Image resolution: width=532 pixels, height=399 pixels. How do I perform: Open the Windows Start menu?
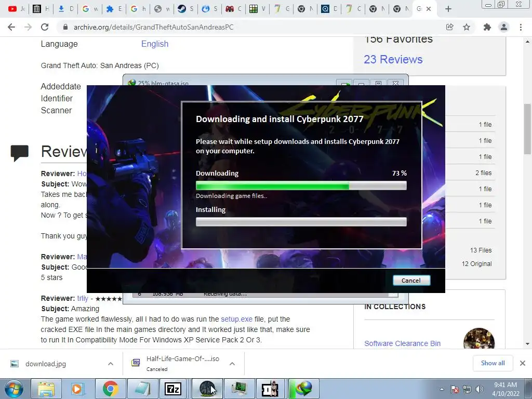click(x=13, y=389)
